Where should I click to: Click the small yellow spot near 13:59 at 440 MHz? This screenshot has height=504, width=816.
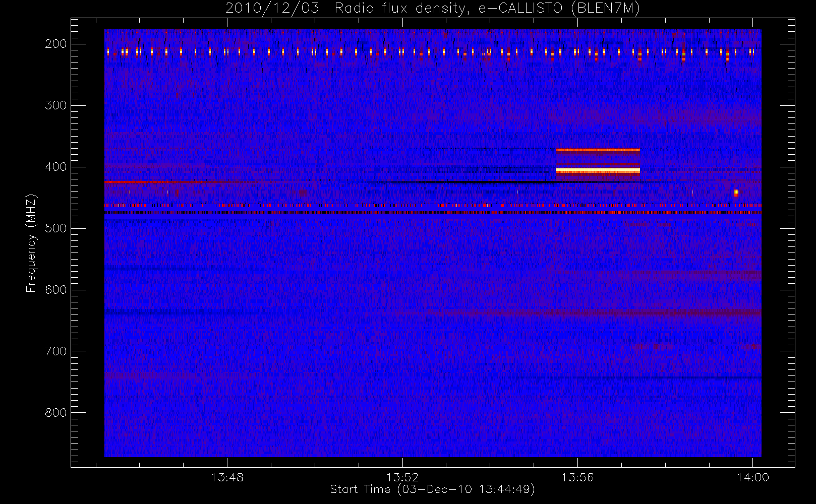tap(736, 193)
